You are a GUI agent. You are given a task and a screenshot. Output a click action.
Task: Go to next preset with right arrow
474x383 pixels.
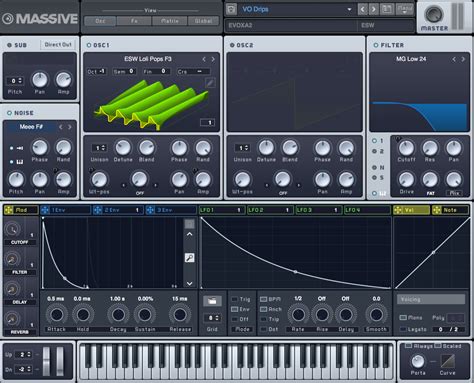coord(374,9)
